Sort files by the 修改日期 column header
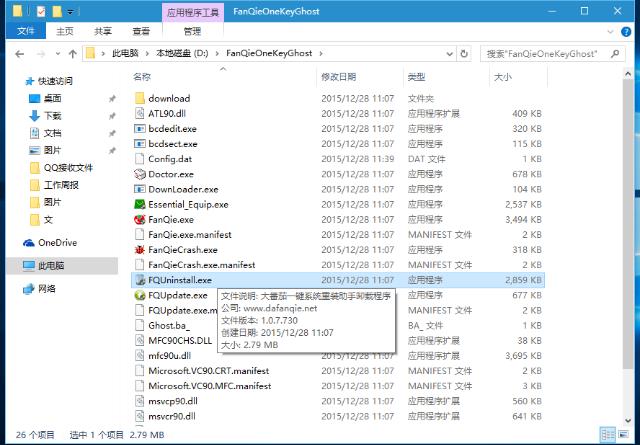This screenshot has height=445, width=640. [338, 77]
